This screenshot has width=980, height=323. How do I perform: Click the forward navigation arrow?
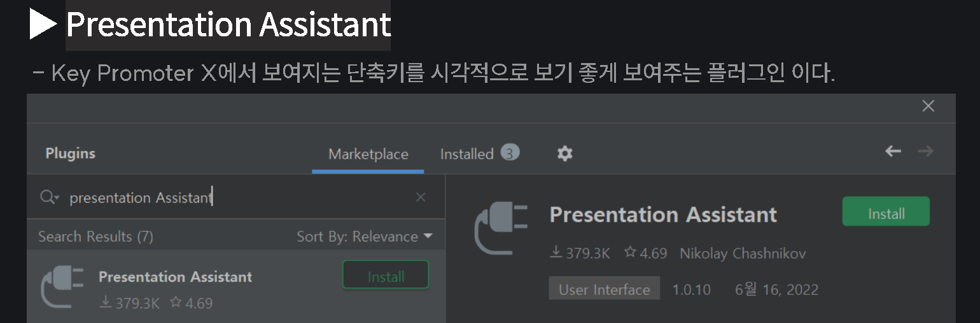coord(925,151)
